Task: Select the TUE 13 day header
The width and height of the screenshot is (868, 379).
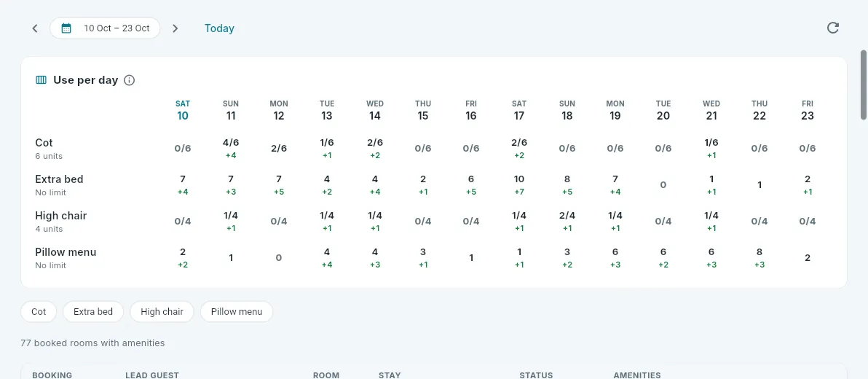Action: tap(327, 110)
